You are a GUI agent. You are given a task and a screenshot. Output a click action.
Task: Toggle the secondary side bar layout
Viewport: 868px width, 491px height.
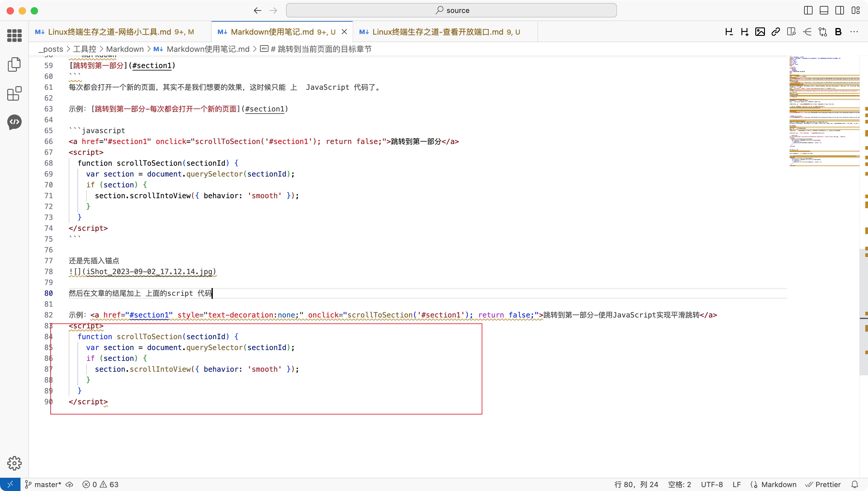[840, 11]
